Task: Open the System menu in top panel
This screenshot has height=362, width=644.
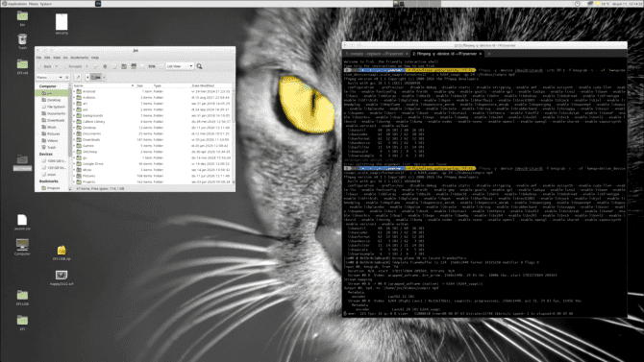Action: click(45, 4)
